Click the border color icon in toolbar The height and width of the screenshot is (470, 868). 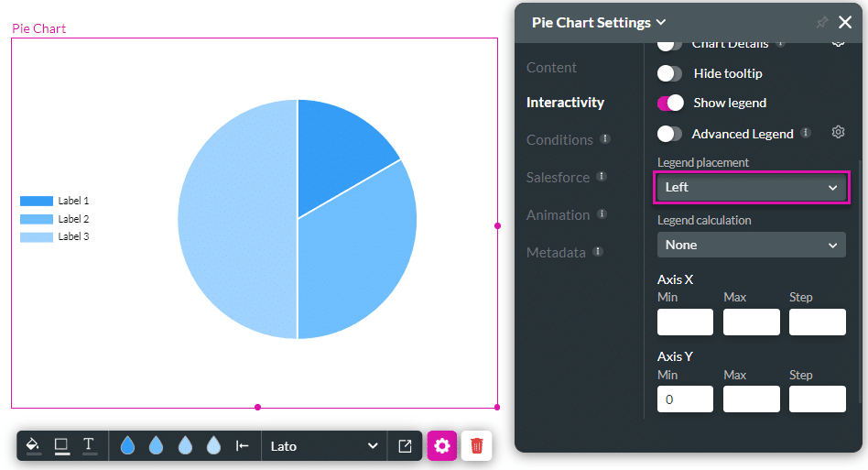pos(61,445)
